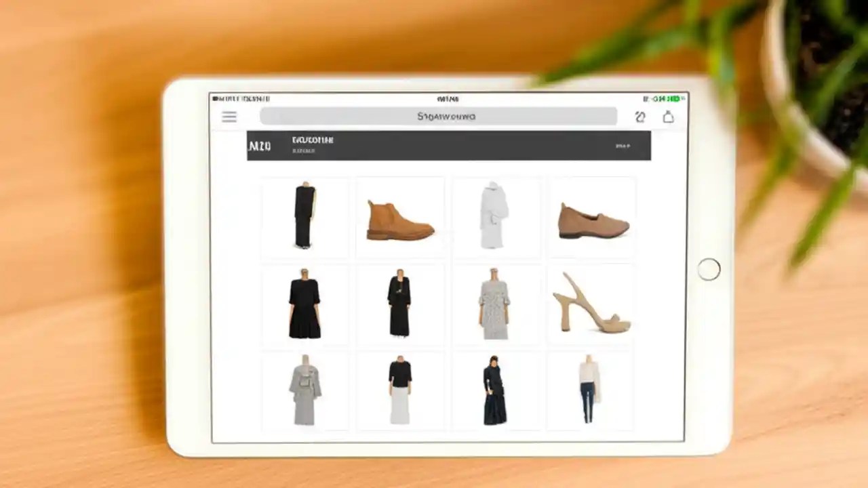Open the shopping bag
This screenshot has height=488, width=868.
pos(669,117)
